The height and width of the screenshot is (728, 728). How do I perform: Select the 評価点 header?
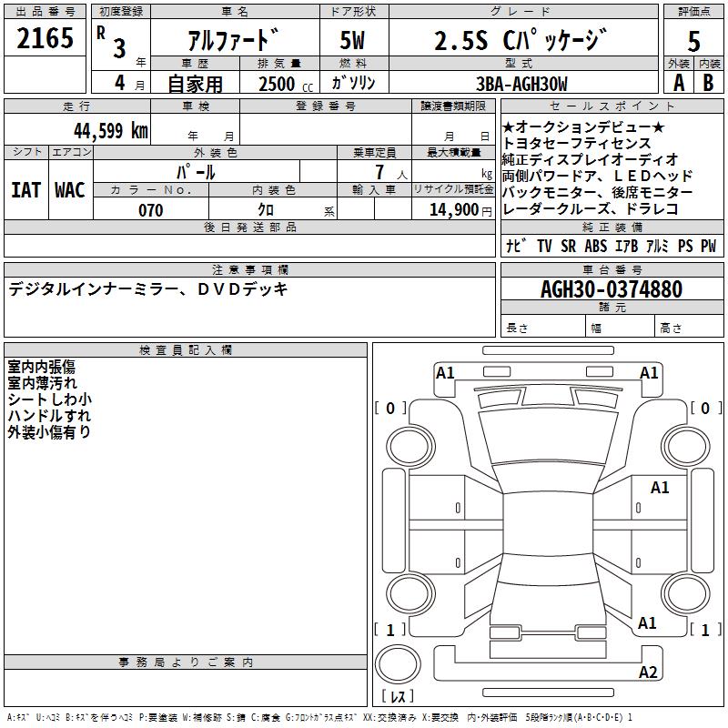[693, 12]
